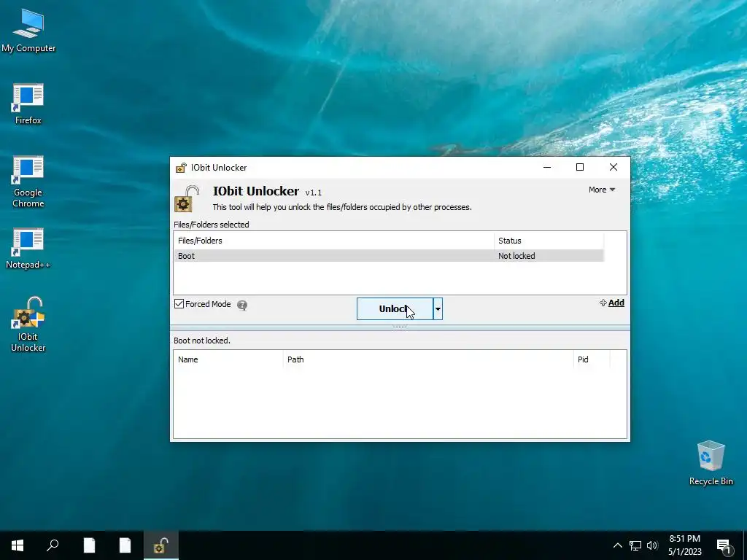Click the Forced Mode help question icon
The image size is (747, 560).
242,306
